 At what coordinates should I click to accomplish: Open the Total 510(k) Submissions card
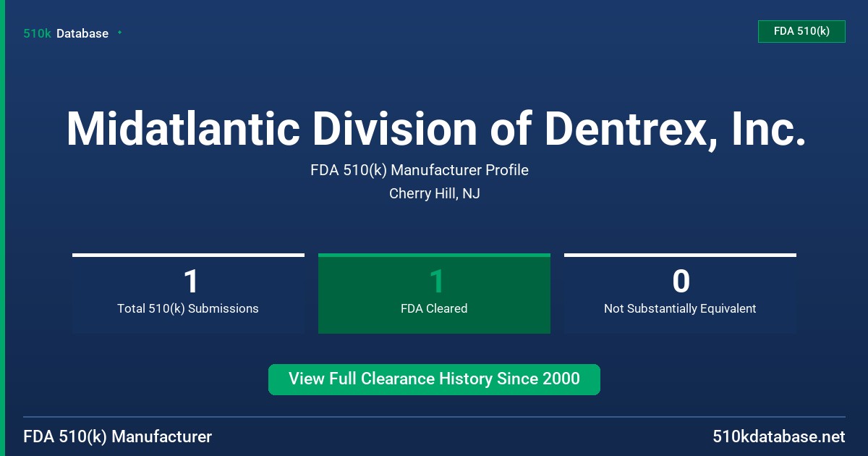(x=188, y=293)
